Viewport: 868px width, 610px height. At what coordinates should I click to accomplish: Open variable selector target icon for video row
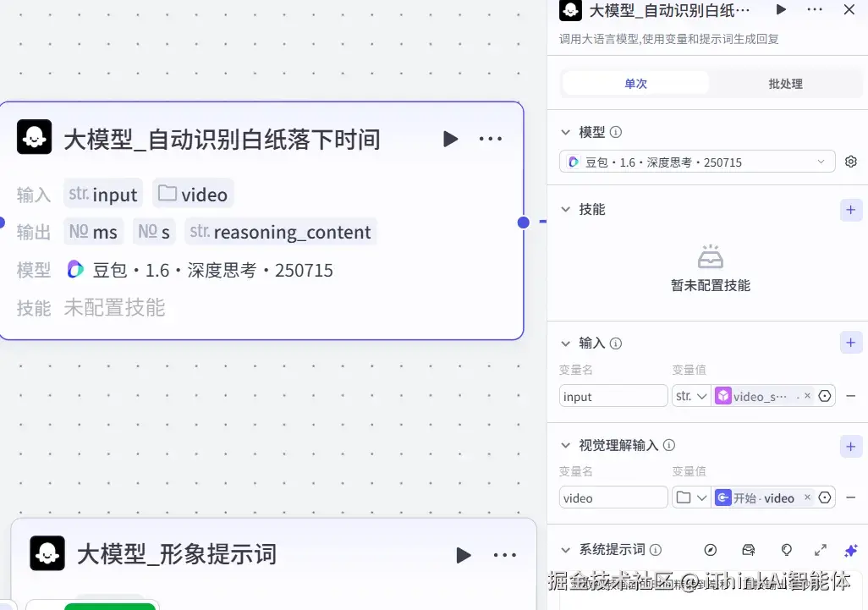pyautogui.click(x=825, y=497)
